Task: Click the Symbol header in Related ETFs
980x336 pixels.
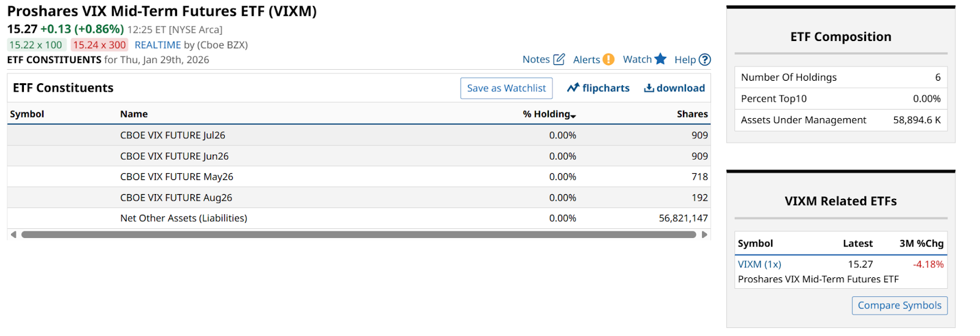Action: 755,244
